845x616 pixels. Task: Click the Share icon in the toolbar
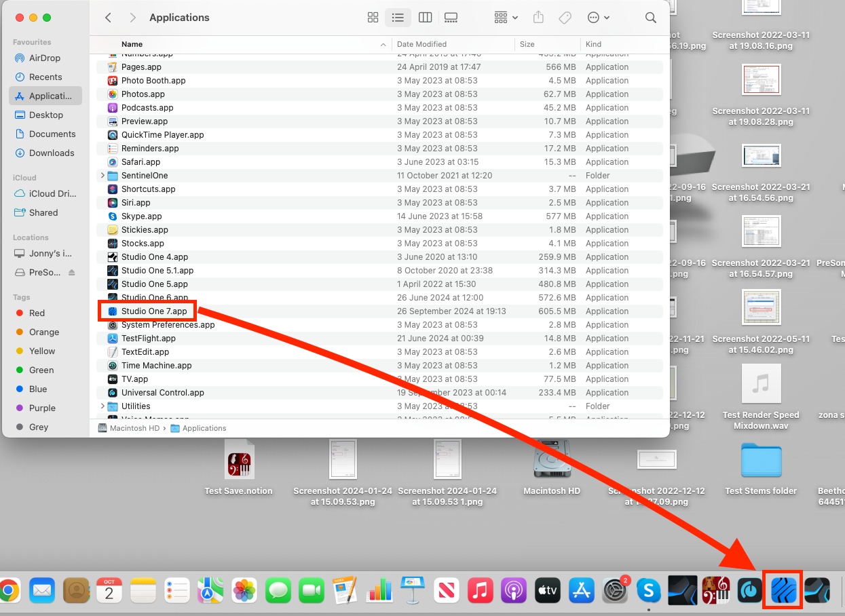click(538, 18)
